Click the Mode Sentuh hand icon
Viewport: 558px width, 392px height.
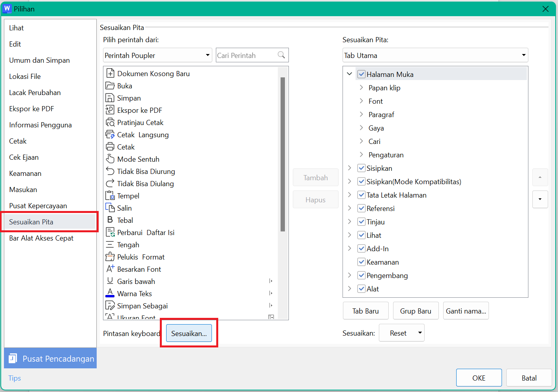tap(110, 159)
